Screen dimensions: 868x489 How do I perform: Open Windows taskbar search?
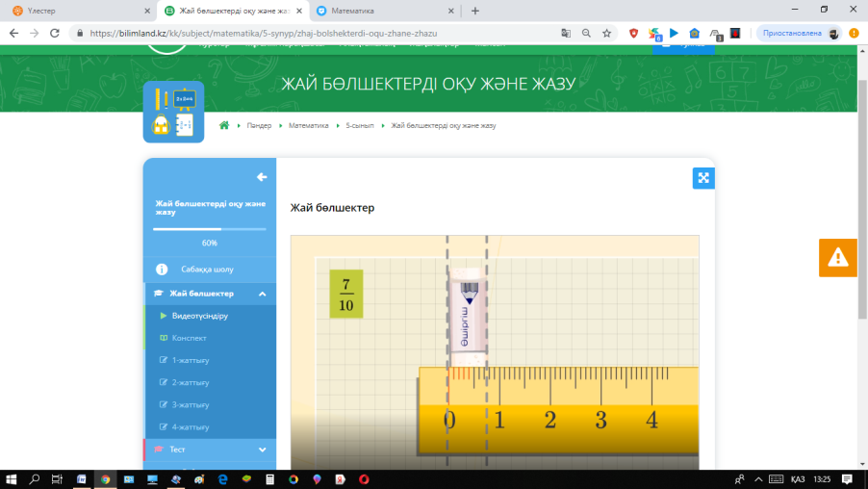[x=34, y=479]
